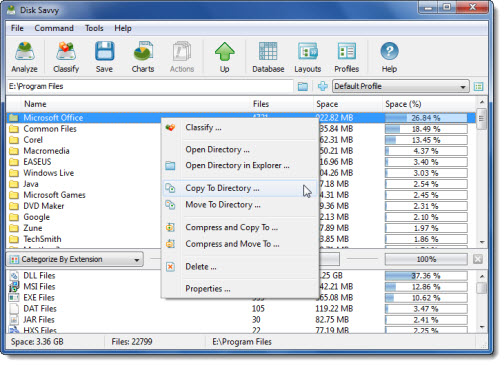
Task: Click the Analyze toolbar icon
Action: pos(24,57)
